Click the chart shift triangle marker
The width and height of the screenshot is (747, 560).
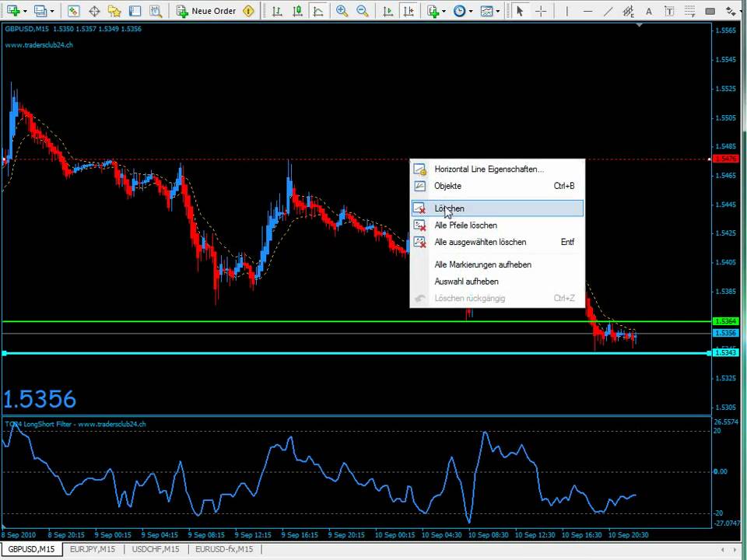click(x=639, y=25)
